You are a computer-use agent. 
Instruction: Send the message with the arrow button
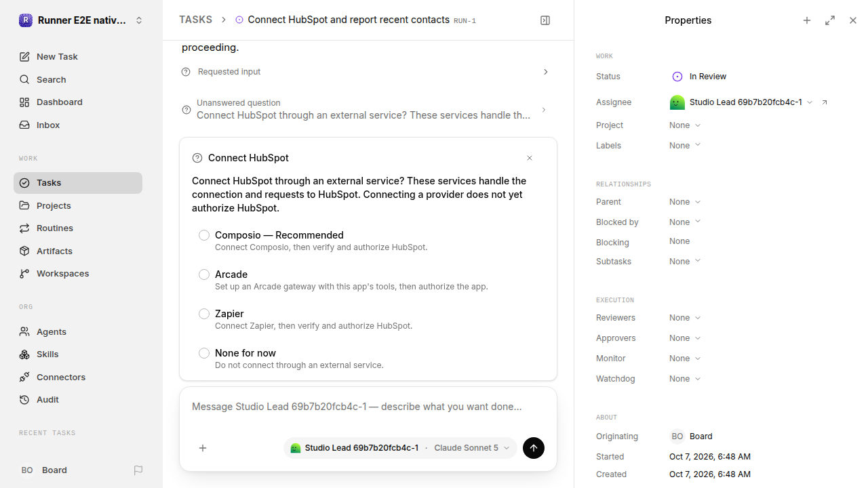click(534, 448)
